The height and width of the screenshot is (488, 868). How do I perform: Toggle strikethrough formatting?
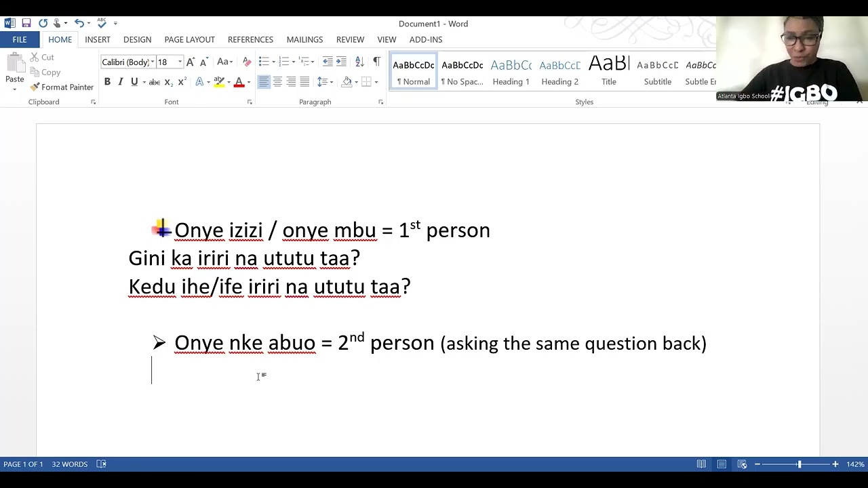pos(155,82)
